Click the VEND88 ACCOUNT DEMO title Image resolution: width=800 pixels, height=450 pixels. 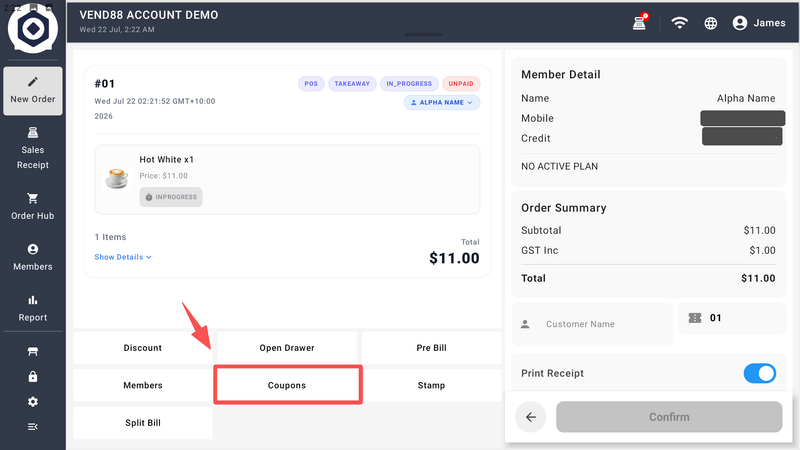pyautogui.click(x=149, y=15)
